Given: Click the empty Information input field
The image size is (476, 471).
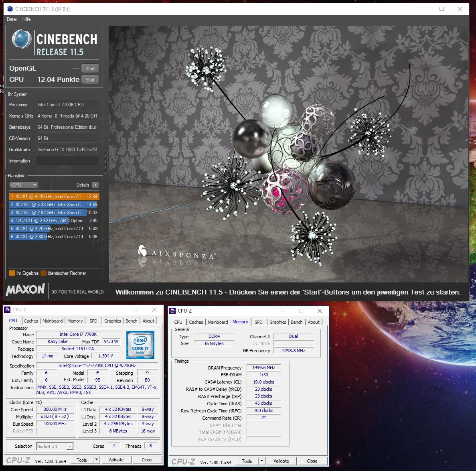Looking at the screenshot, I should [x=67, y=160].
